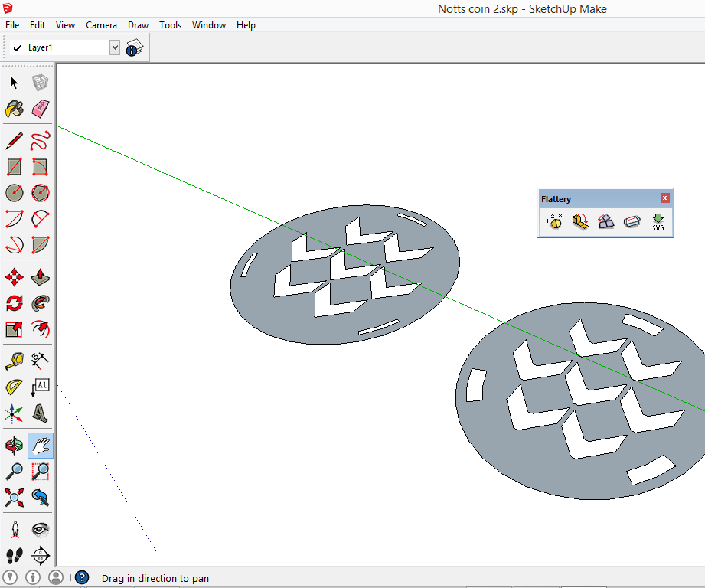Select the Orbit tool

(x=14, y=444)
